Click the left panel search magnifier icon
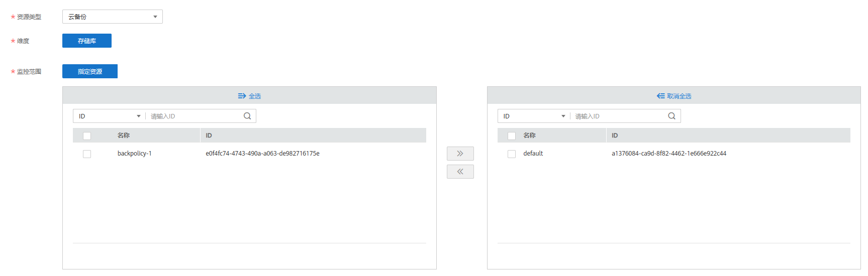This screenshot has height=276, width=868. coord(247,116)
